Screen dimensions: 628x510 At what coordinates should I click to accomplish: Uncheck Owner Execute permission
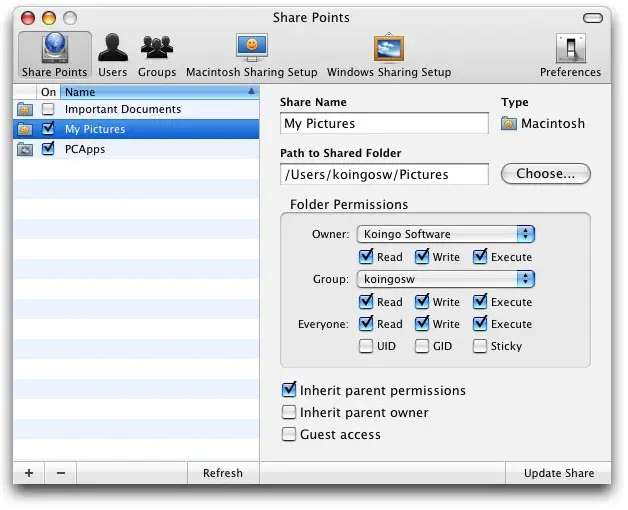click(x=480, y=256)
